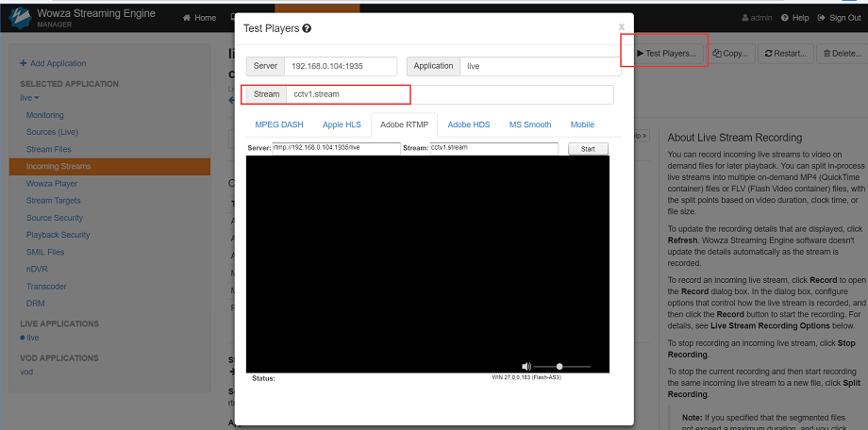Click the Delete... button
Viewport: 868px width, 430px height.
pyautogui.click(x=843, y=54)
